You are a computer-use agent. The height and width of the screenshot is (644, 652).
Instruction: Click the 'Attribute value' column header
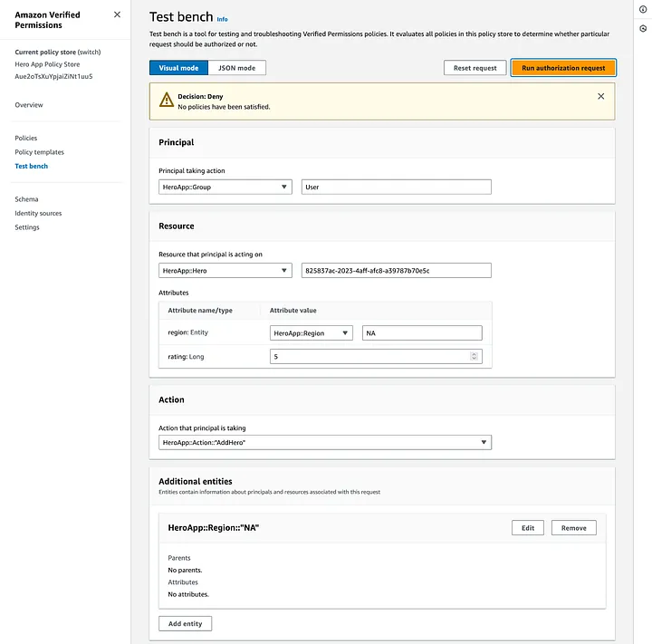(292, 311)
